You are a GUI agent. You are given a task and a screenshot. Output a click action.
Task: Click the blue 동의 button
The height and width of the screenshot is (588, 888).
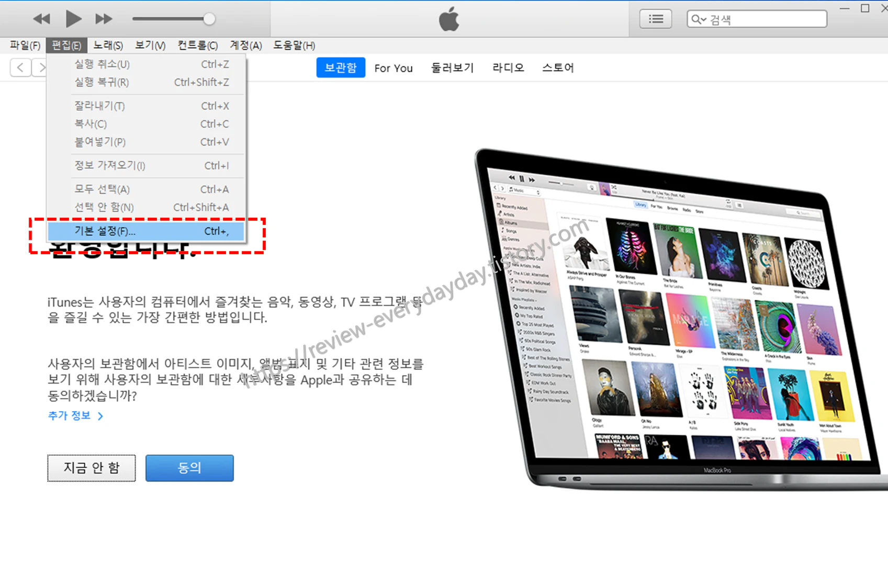pyautogui.click(x=189, y=468)
